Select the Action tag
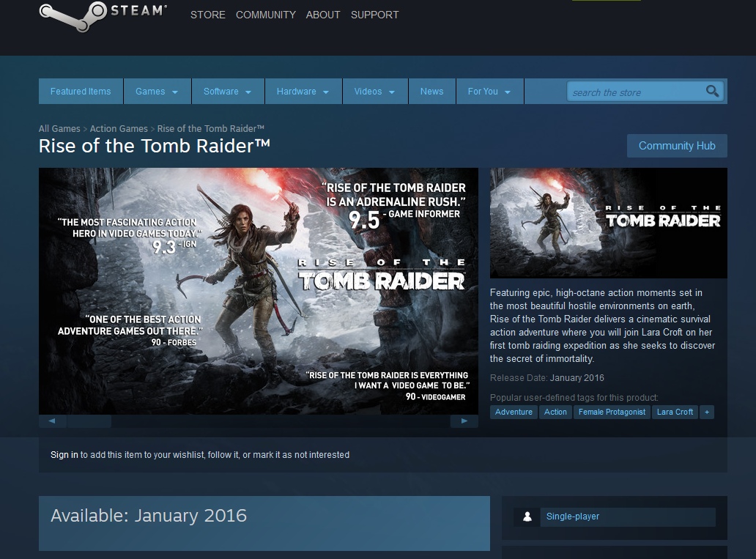This screenshot has width=756, height=559. coord(555,412)
